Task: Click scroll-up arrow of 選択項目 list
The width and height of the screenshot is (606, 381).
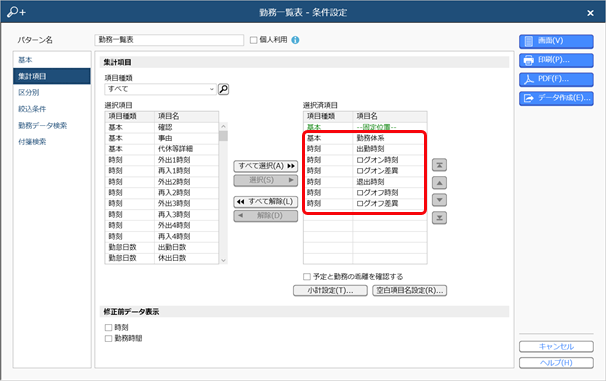Action: 223,126
